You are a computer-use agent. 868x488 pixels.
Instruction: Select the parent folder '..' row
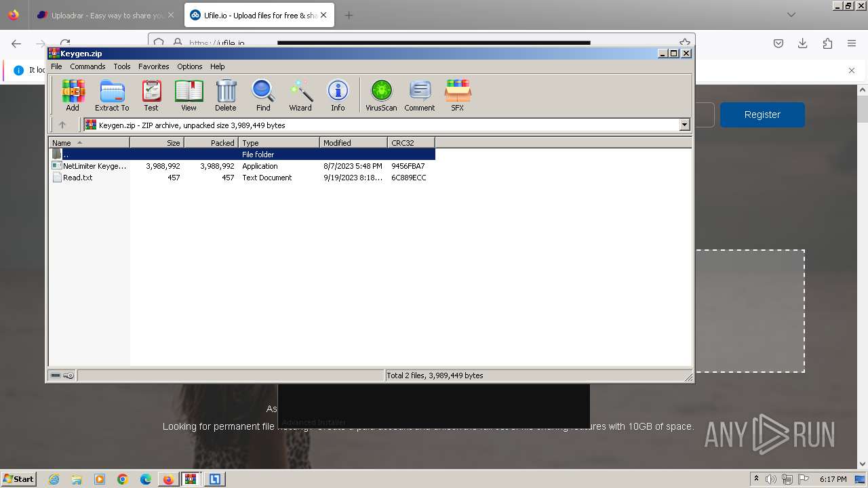point(241,155)
